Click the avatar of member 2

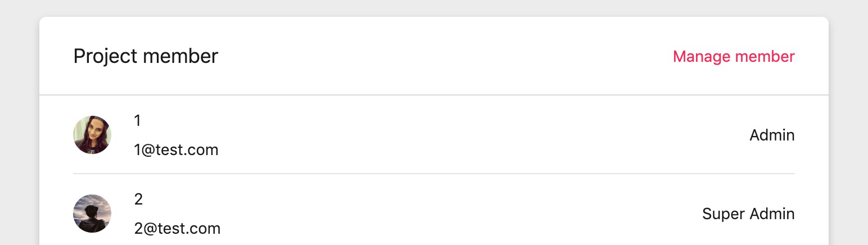tap(92, 214)
